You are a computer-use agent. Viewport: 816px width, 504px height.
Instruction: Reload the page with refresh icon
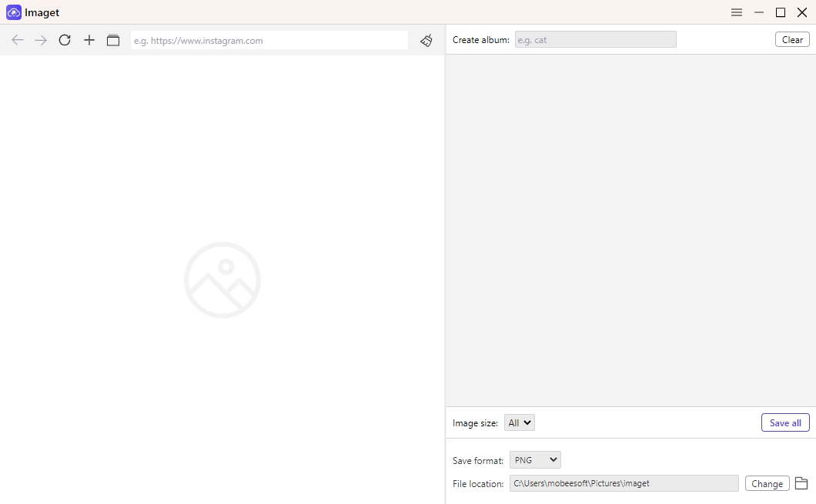(x=65, y=40)
